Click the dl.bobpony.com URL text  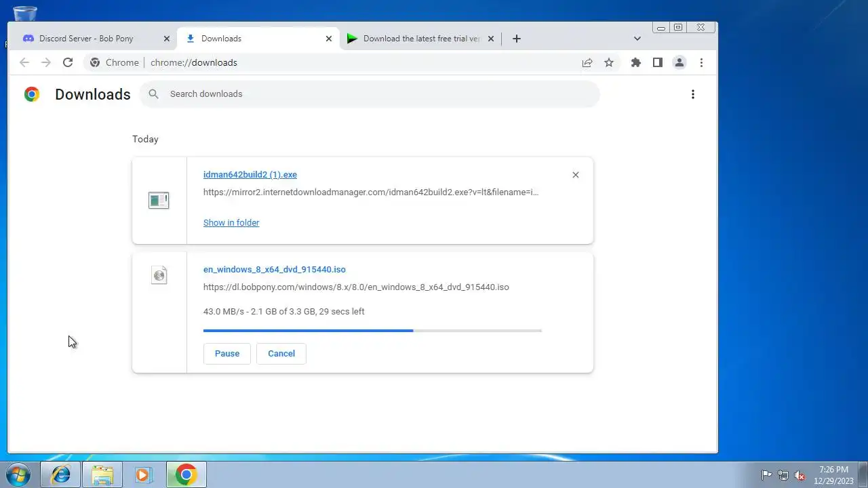[x=356, y=287]
